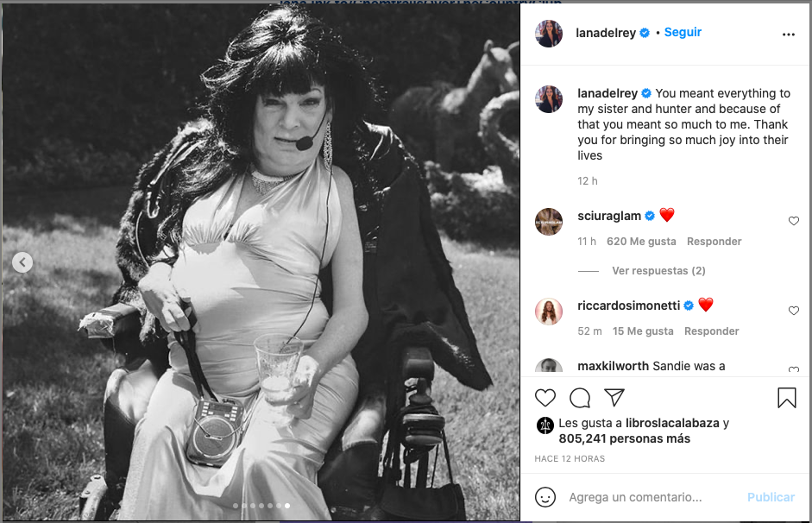Click the verified badge beside lanadelrey

pyautogui.click(x=645, y=33)
